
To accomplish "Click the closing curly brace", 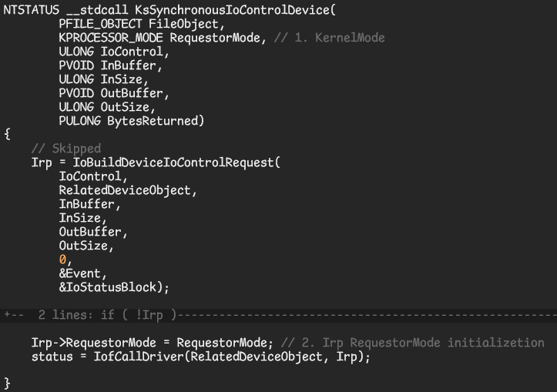I will (x=7, y=383).
